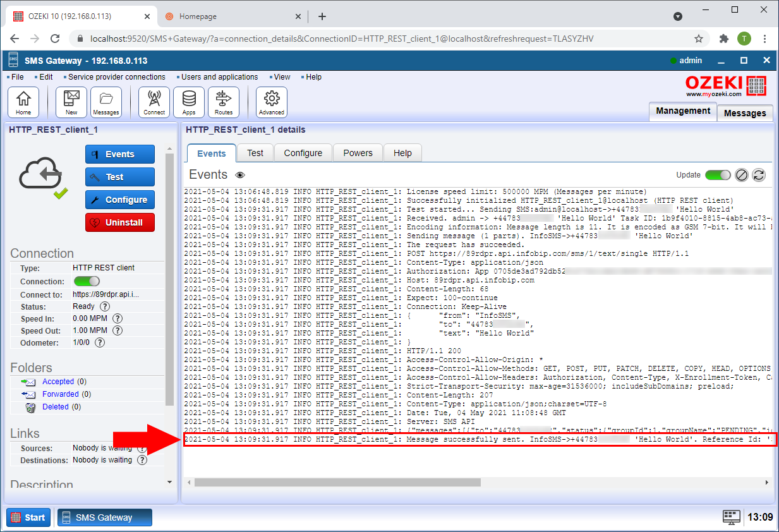The height and width of the screenshot is (532, 779).
Task: Click the 'HTTP/1.1 200' log line
Action: 323,351
